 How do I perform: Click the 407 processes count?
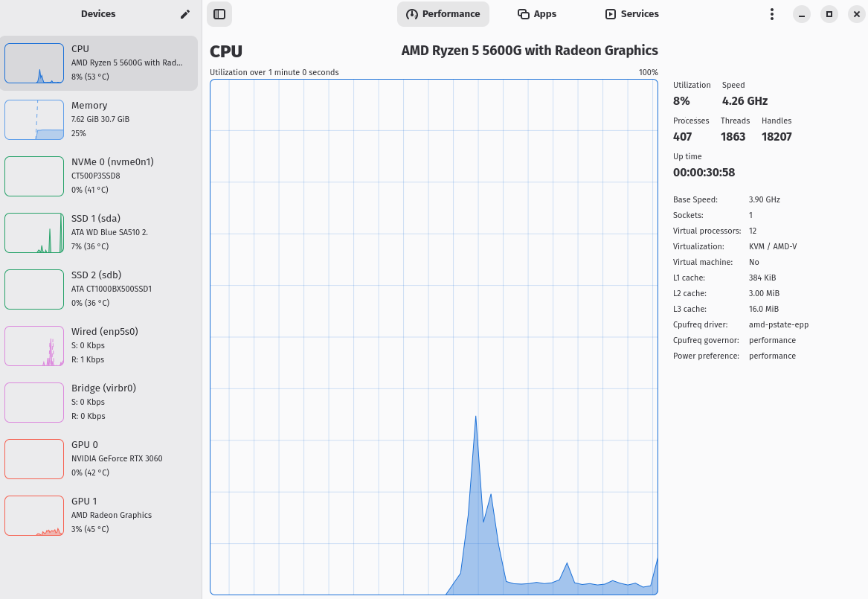(683, 137)
